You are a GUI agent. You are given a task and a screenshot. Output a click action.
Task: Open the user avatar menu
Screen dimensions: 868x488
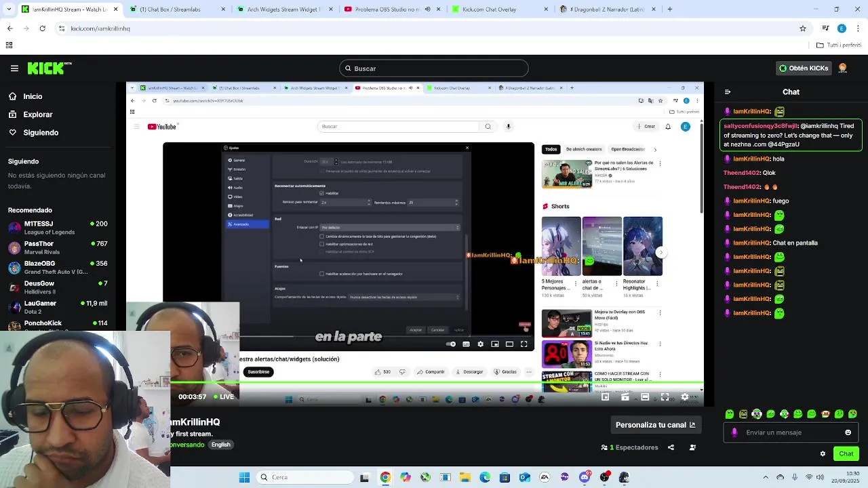coord(843,68)
